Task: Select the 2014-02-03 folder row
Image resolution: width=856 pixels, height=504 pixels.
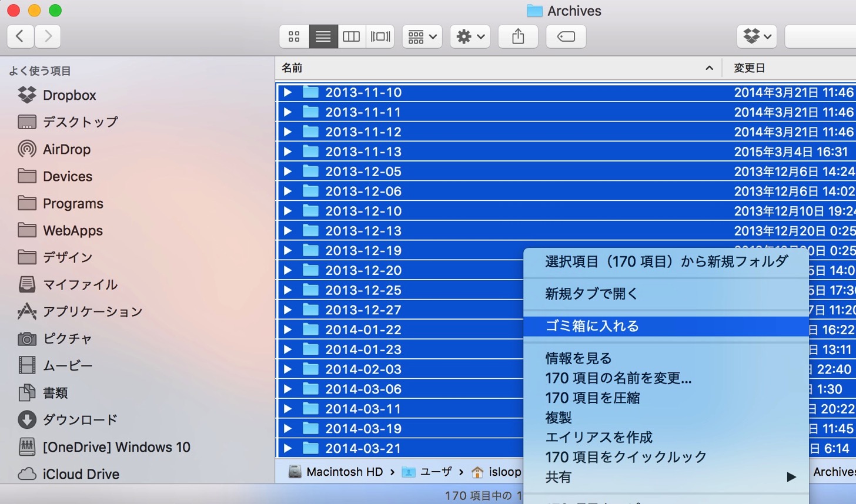Action: [400, 369]
